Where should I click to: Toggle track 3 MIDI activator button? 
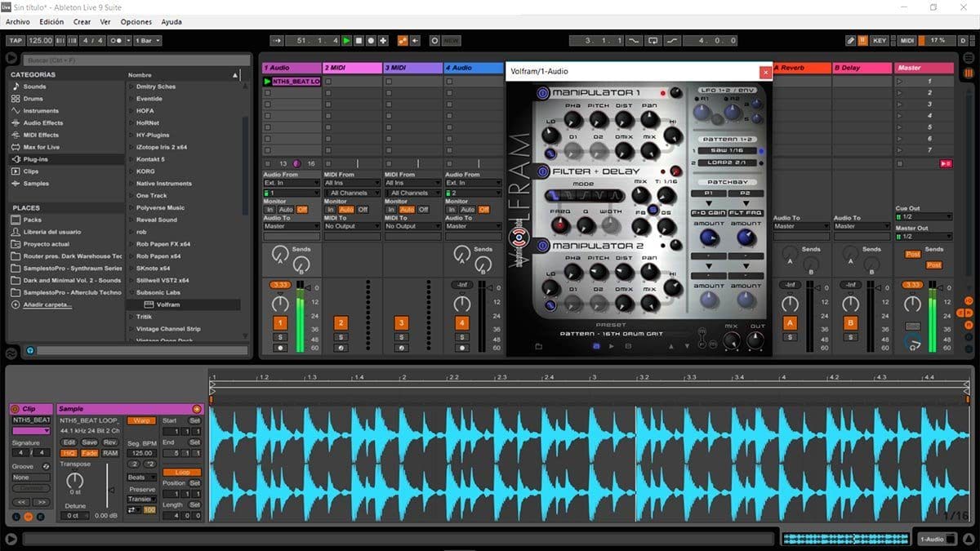click(x=401, y=323)
